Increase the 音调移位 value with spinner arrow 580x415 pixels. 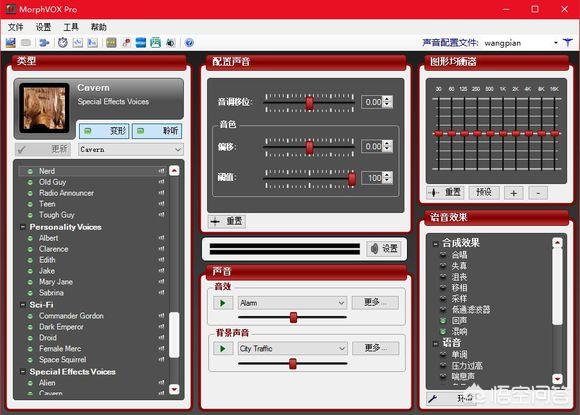tap(387, 99)
